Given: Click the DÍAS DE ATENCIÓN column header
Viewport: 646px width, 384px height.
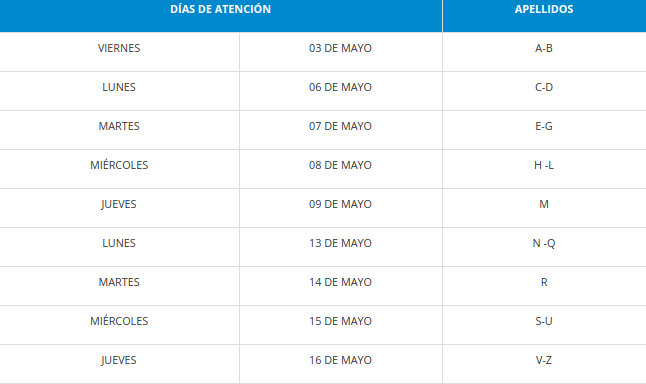Looking at the screenshot, I should click(221, 16).
